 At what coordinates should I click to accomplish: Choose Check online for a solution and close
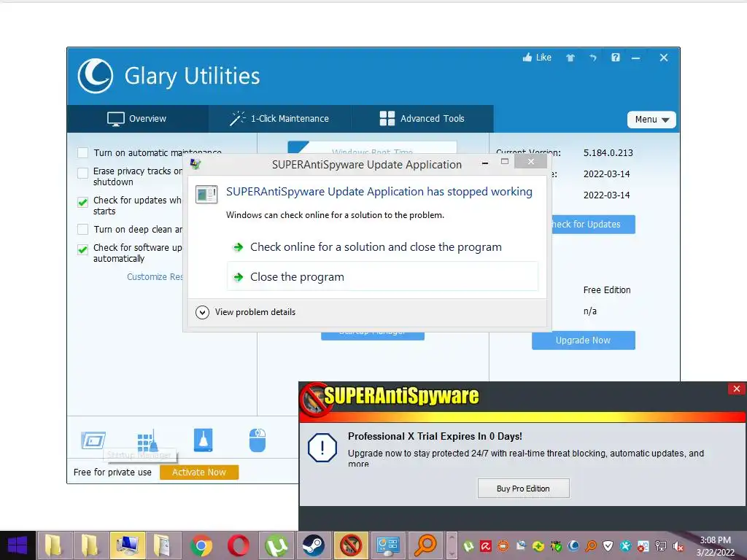(382, 247)
